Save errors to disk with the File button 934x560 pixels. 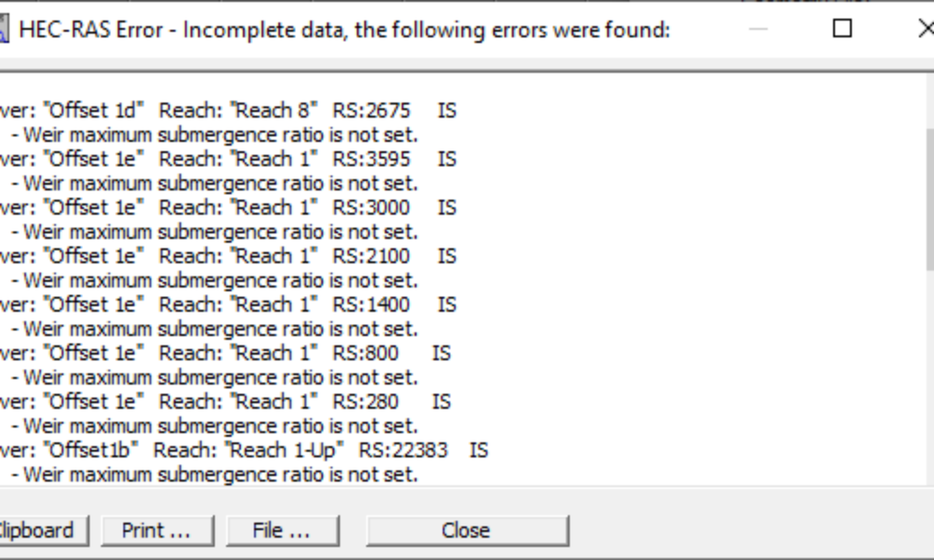[282, 529]
